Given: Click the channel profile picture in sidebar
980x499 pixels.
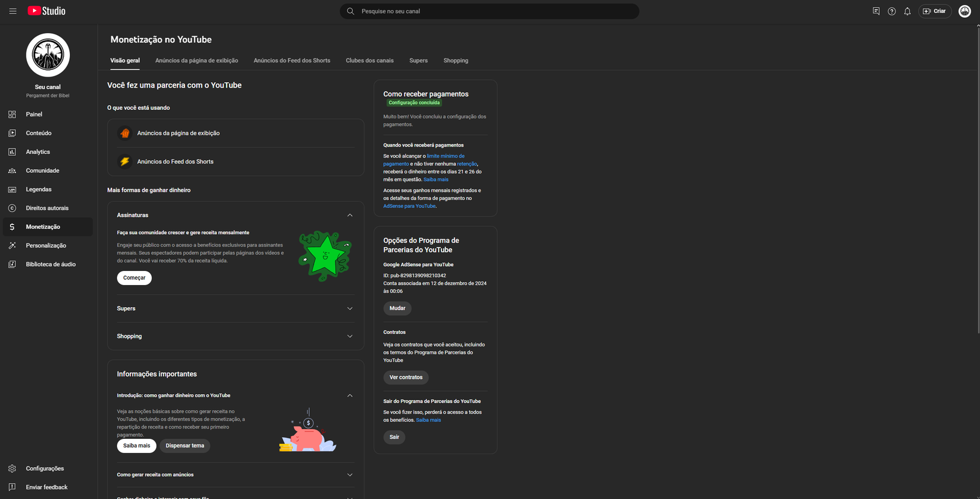Looking at the screenshot, I should point(48,55).
